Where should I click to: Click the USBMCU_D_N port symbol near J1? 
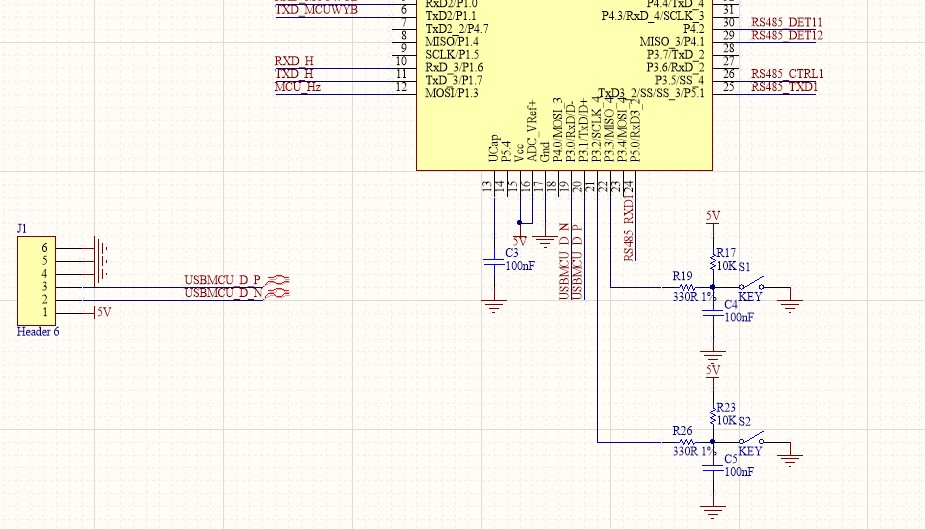[x=281, y=293]
